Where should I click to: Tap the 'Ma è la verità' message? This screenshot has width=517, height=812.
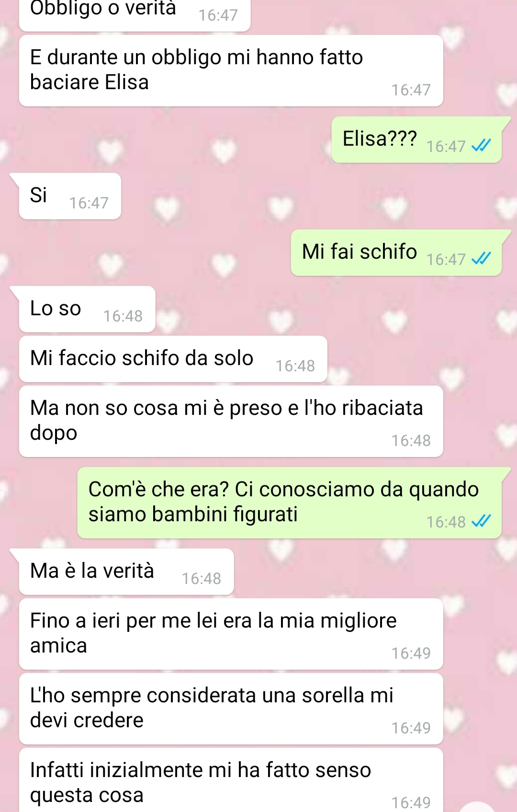click(x=126, y=572)
